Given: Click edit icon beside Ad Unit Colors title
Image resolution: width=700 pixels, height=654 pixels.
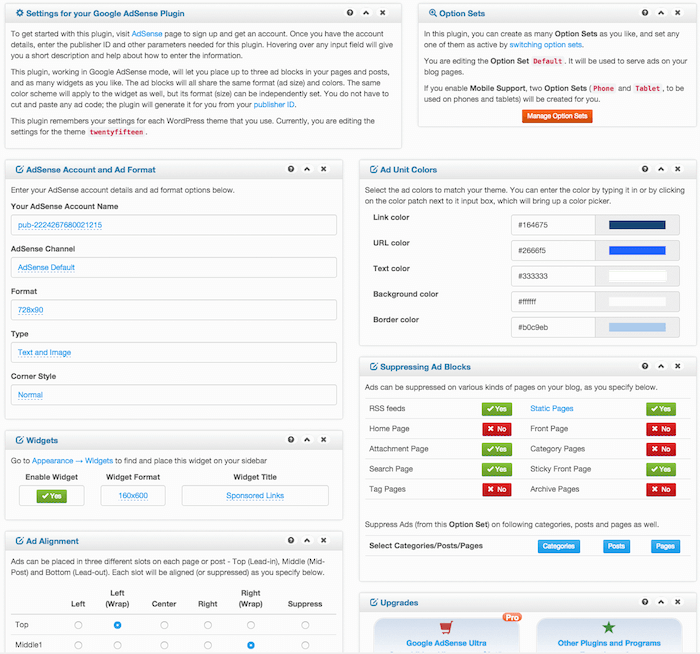Looking at the screenshot, I should (x=374, y=169).
